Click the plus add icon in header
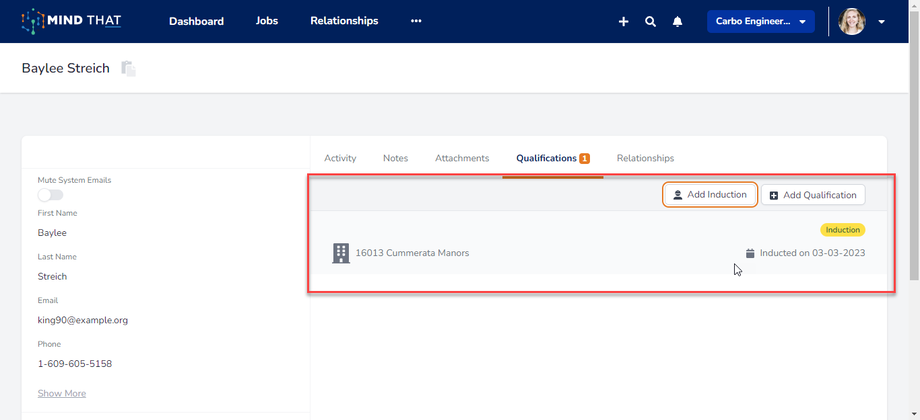This screenshot has width=920, height=420. click(623, 21)
